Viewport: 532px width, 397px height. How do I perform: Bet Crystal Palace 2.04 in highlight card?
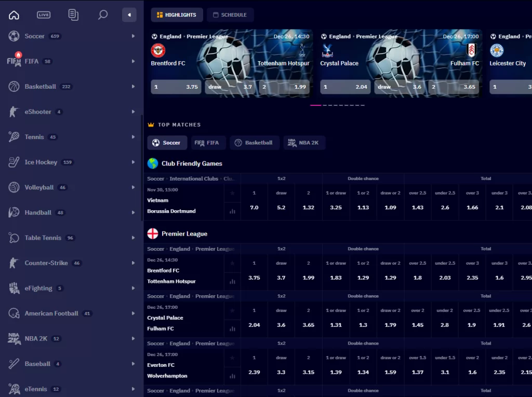[x=345, y=87]
